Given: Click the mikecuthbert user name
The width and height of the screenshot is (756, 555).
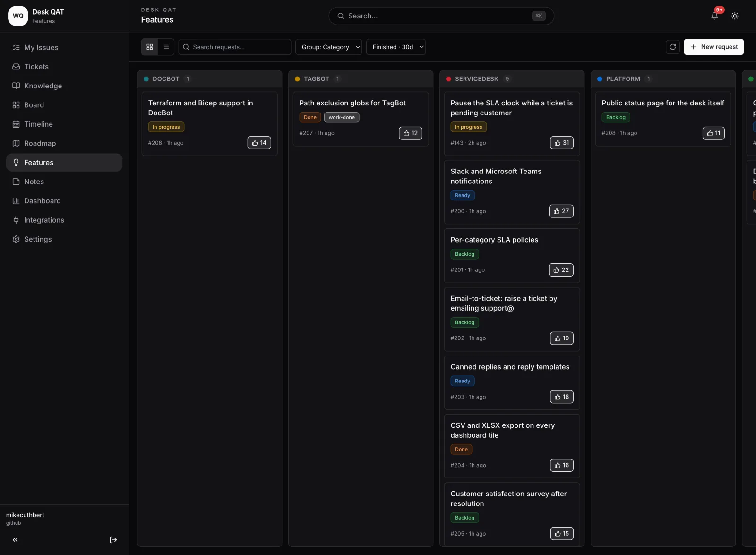Looking at the screenshot, I should click(x=25, y=515).
